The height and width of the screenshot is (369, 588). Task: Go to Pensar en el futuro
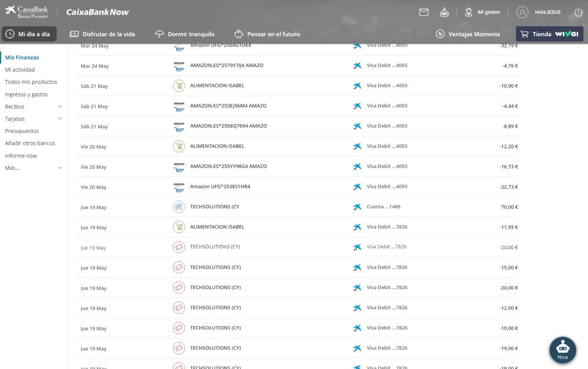pos(267,34)
